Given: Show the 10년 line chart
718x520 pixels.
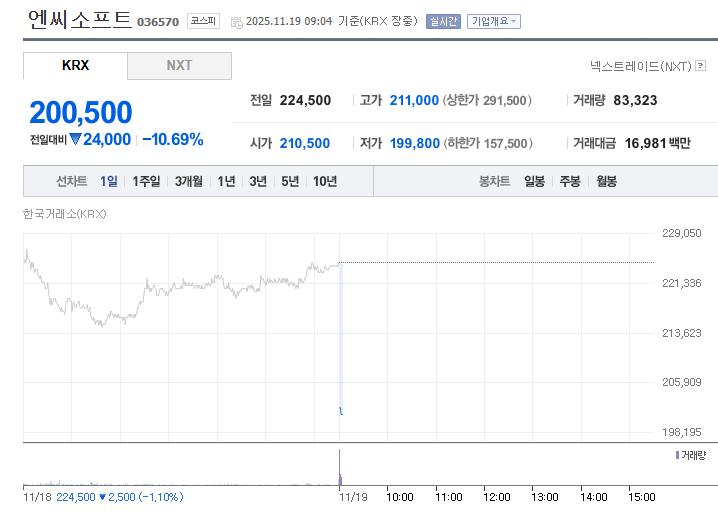Looking at the screenshot, I should (x=325, y=181).
